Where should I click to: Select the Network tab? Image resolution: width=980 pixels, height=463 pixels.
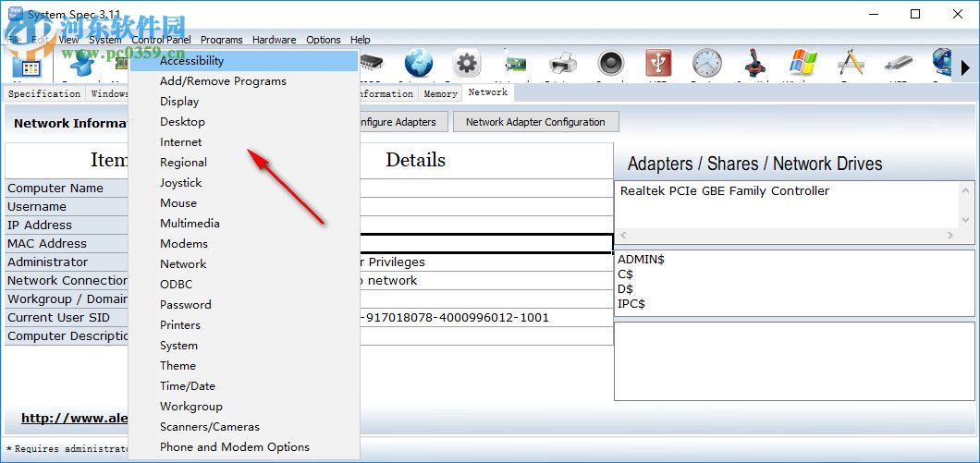coord(488,92)
